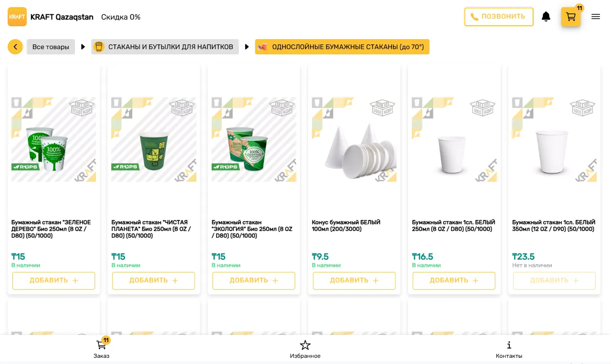
Task: Add ЗЕЛЕНОЕ ДЕРЕВО cup to order
Action: click(x=54, y=281)
